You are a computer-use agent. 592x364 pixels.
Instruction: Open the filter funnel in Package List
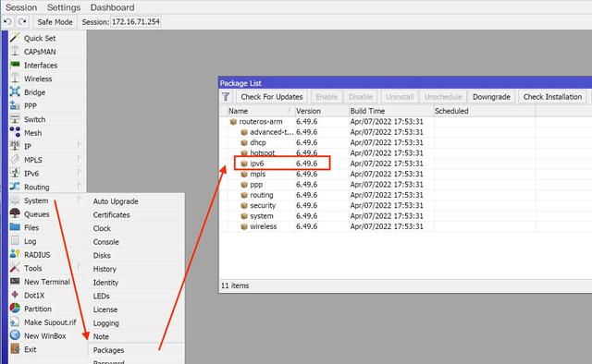tap(226, 97)
